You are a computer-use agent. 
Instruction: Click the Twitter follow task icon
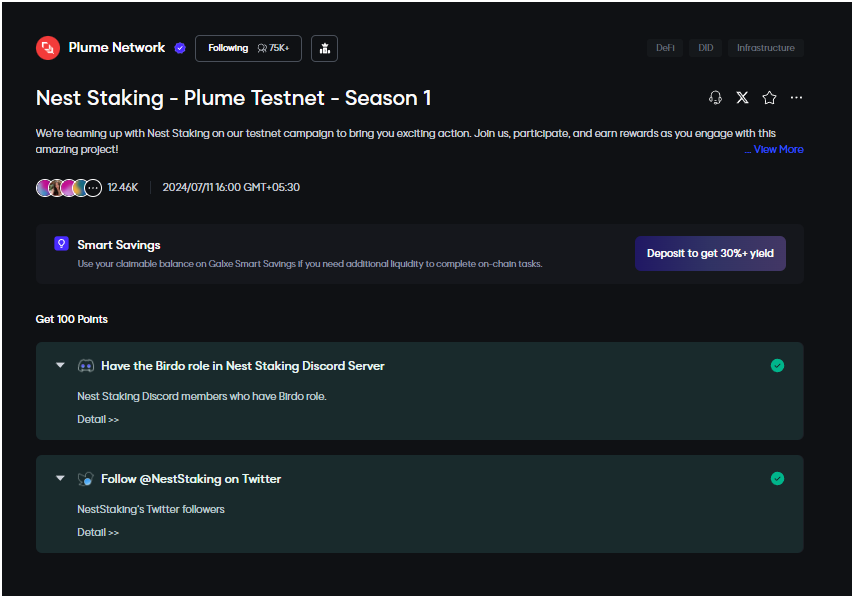coord(86,479)
